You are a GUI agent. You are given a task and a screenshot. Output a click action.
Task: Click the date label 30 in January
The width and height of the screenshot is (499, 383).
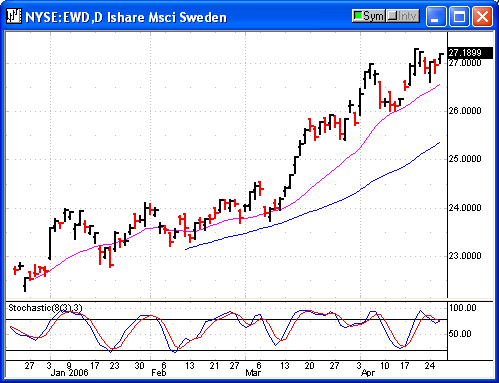click(x=139, y=366)
